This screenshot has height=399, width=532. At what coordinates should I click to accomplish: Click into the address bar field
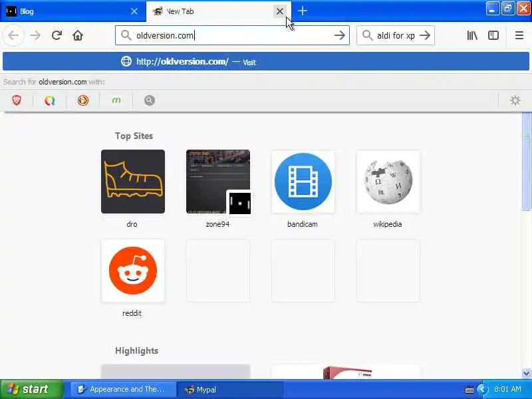[x=232, y=35]
